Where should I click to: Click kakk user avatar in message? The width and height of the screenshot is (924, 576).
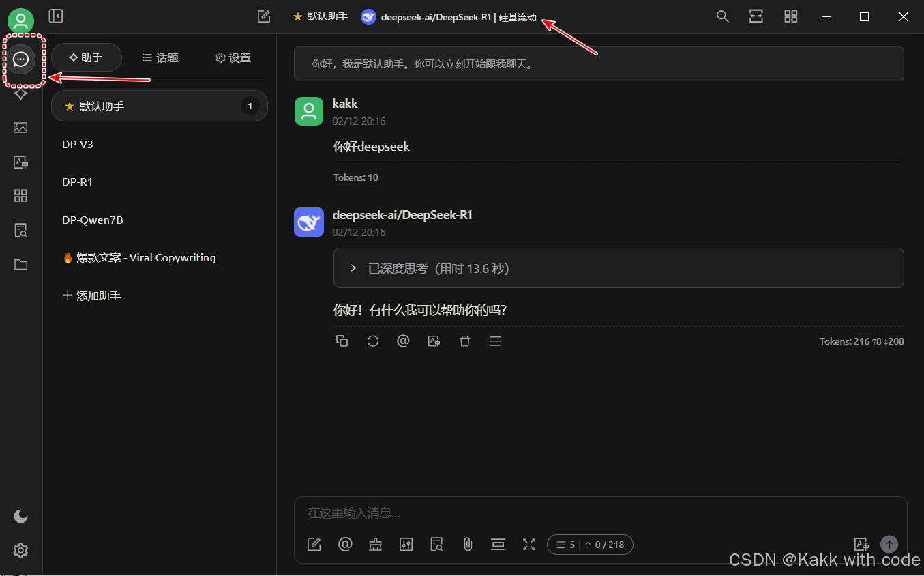click(309, 111)
